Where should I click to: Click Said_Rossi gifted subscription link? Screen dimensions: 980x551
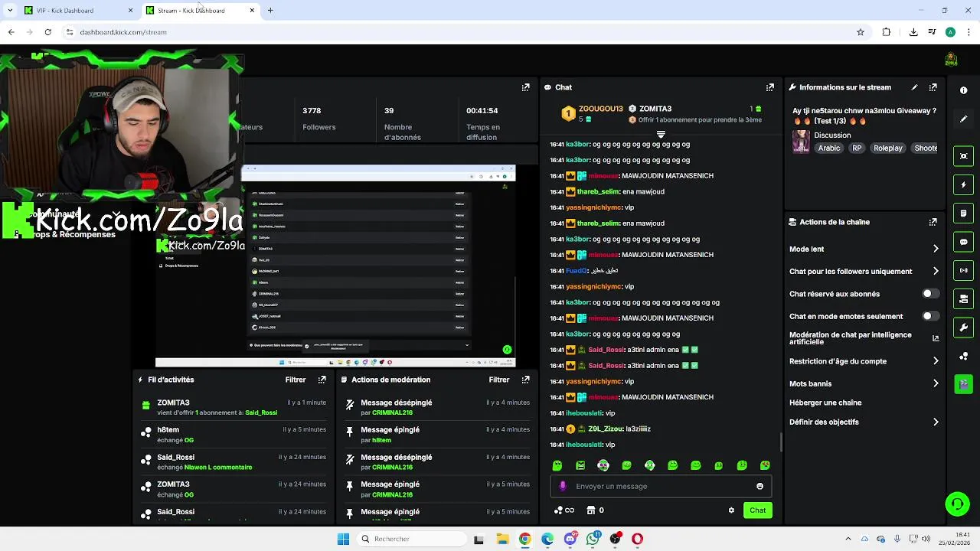(261, 412)
